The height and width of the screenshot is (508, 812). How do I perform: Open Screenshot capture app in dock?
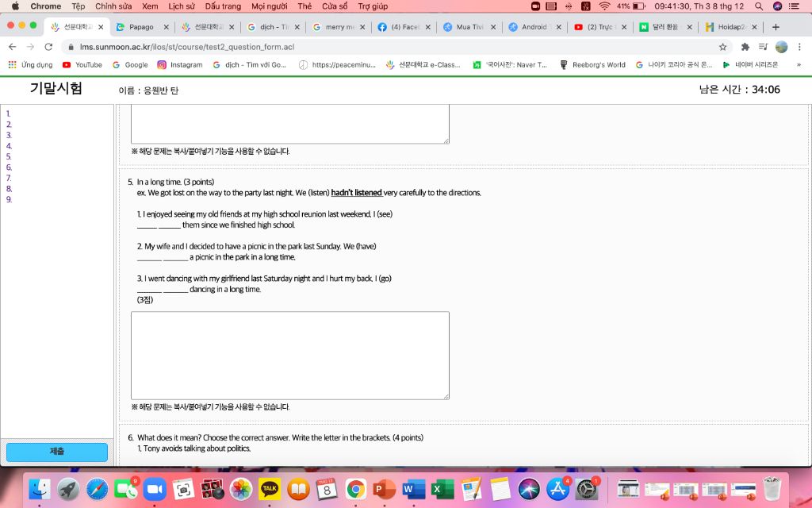coord(183,489)
